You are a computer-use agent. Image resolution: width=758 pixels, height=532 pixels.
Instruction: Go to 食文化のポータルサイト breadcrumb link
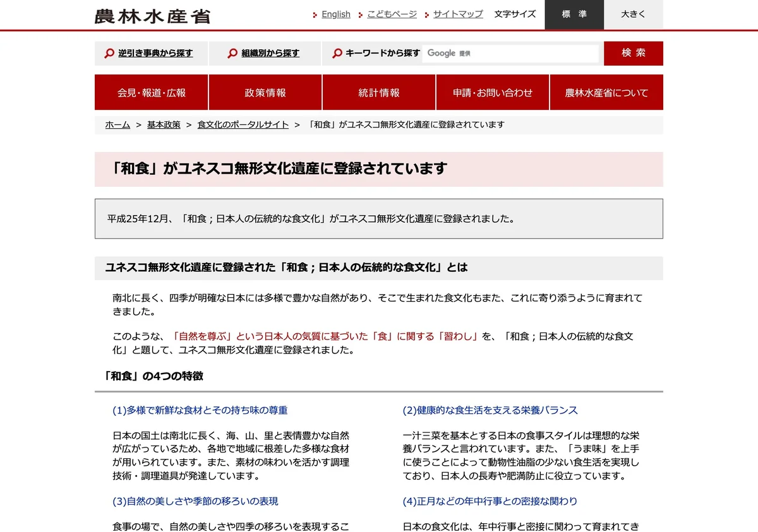click(x=243, y=125)
